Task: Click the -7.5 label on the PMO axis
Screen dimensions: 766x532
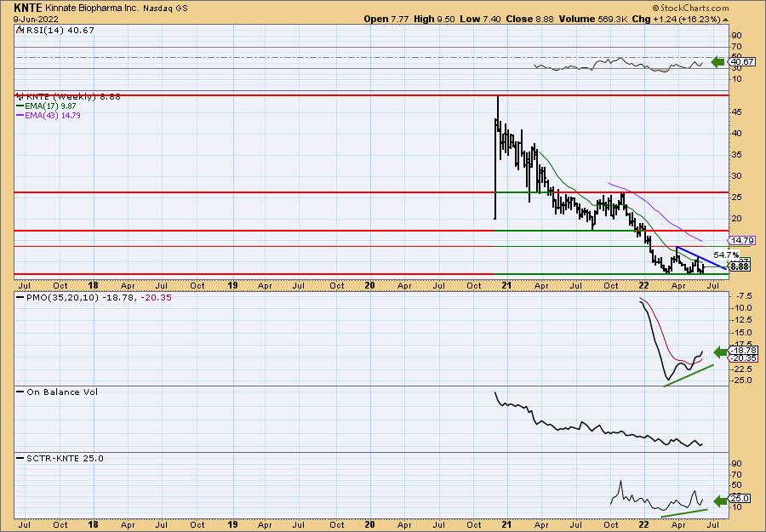Action: click(x=743, y=295)
